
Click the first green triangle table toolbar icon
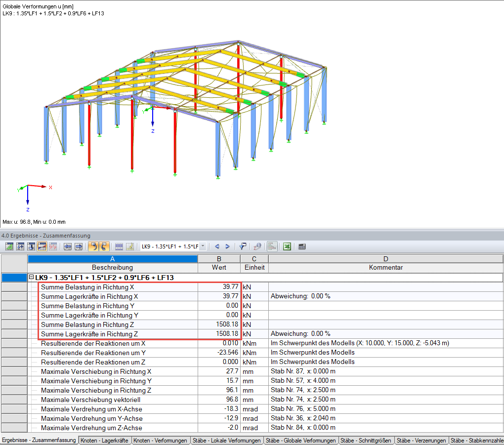(9, 246)
